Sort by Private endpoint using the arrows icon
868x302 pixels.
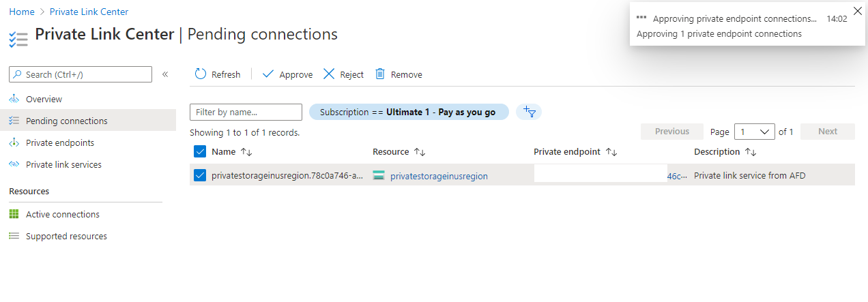coord(612,152)
